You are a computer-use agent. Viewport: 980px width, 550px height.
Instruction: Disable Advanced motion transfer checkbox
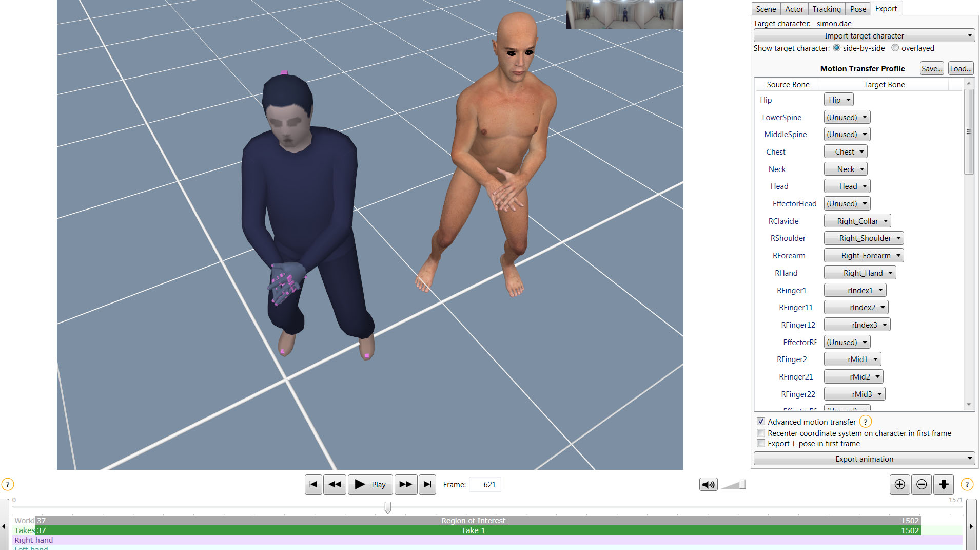pos(761,422)
